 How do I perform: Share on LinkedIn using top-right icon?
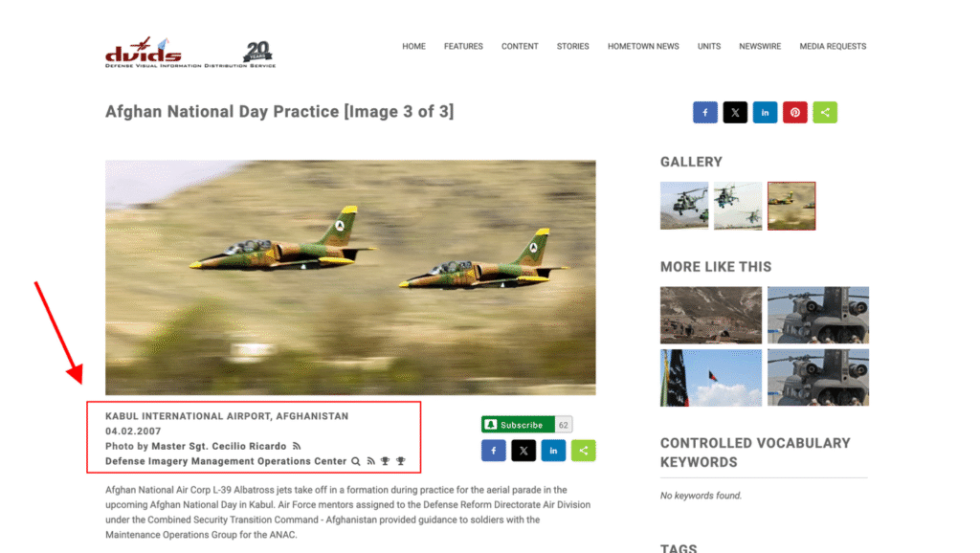765,113
